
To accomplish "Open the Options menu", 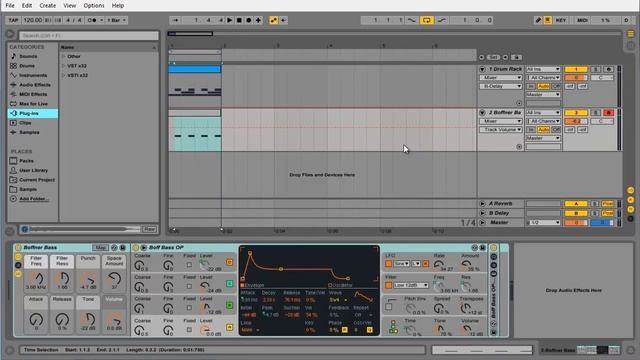I will coord(94,5).
